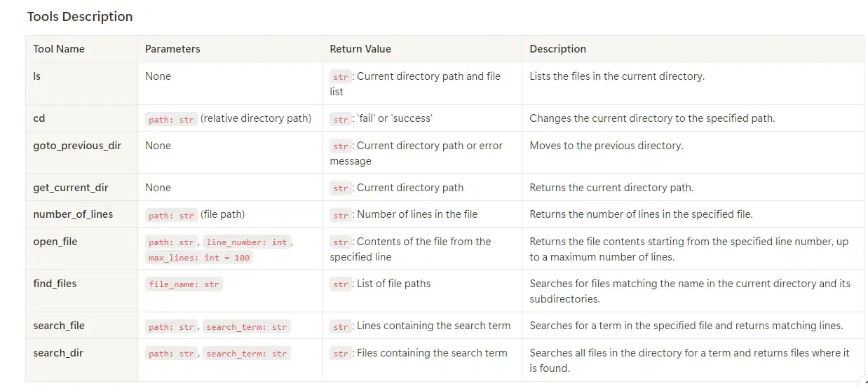
Task: Click the Return Value column header
Action: pyautogui.click(x=360, y=49)
